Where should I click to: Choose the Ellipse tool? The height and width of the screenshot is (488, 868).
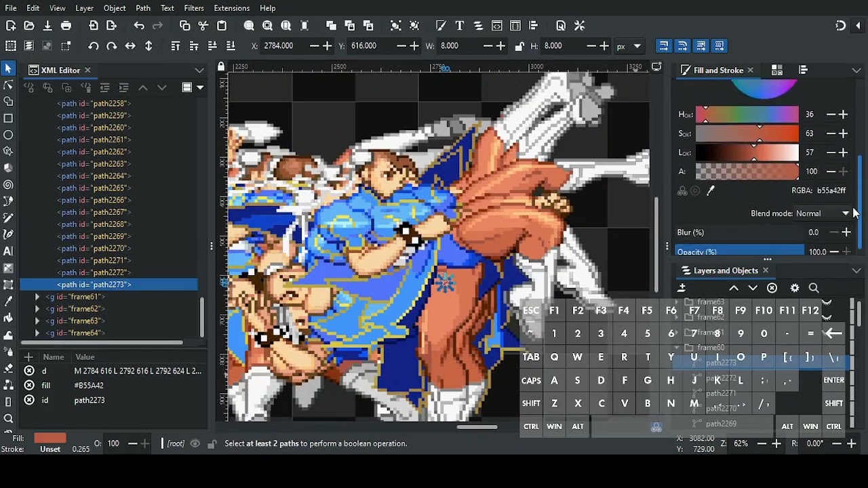[x=8, y=135]
